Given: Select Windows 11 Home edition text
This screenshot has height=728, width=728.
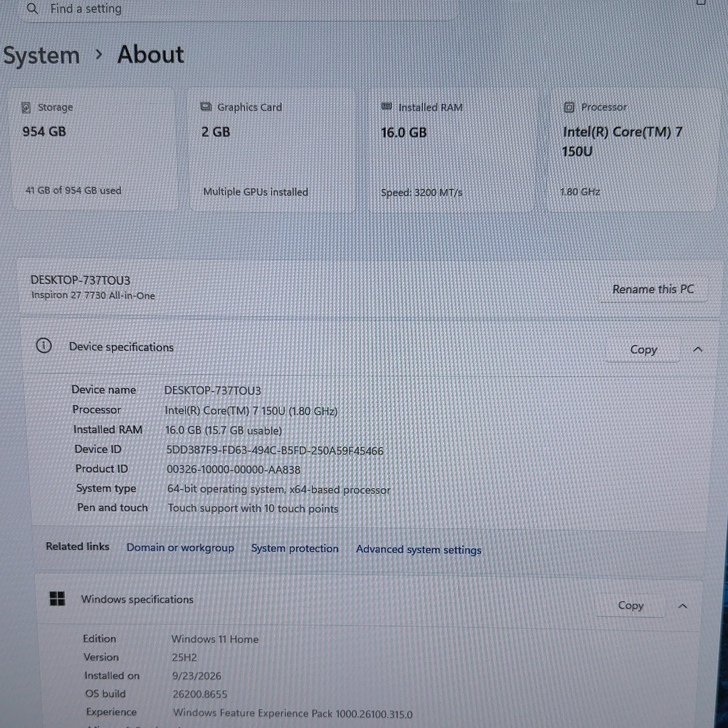Looking at the screenshot, I should click(x=215, y=639).
